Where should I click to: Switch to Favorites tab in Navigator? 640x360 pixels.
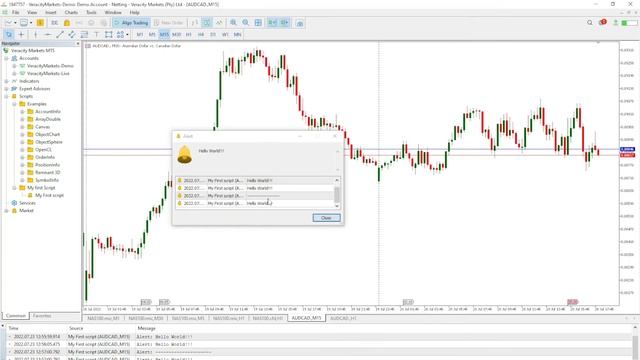[x=42, y=316]
